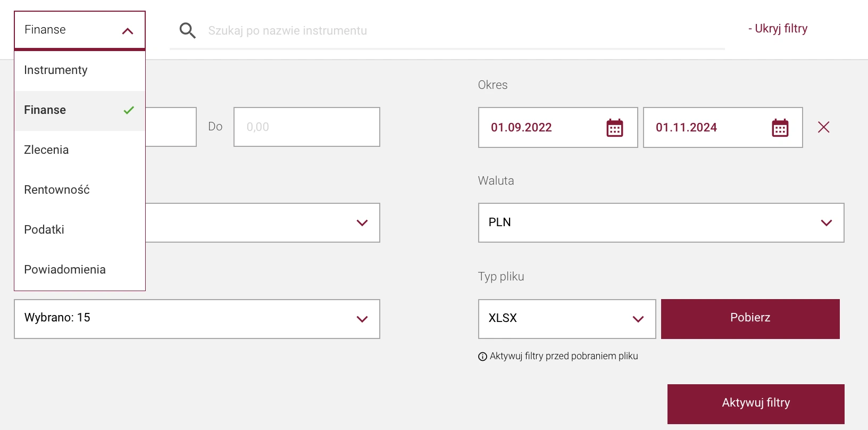Viewport: 868px width, 430px height.
Task: Click the info icon beside the filter hint
Action: click(x=482, y=357)
